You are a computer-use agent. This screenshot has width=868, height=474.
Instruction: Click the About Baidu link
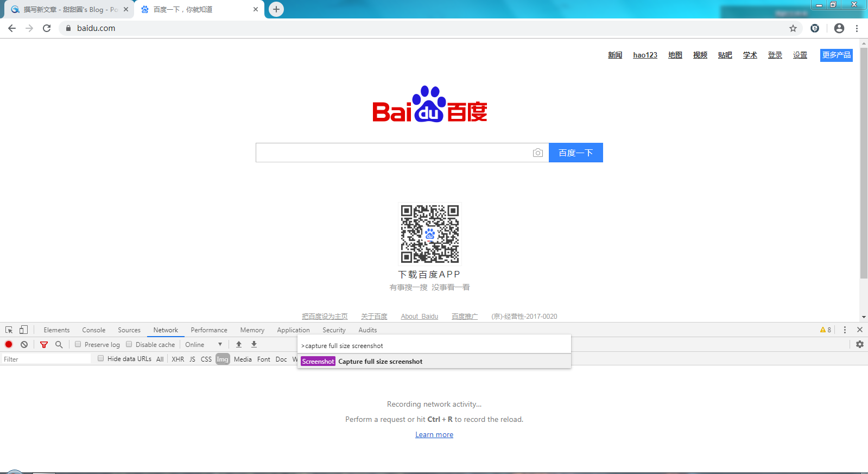[x=419, y=316]
